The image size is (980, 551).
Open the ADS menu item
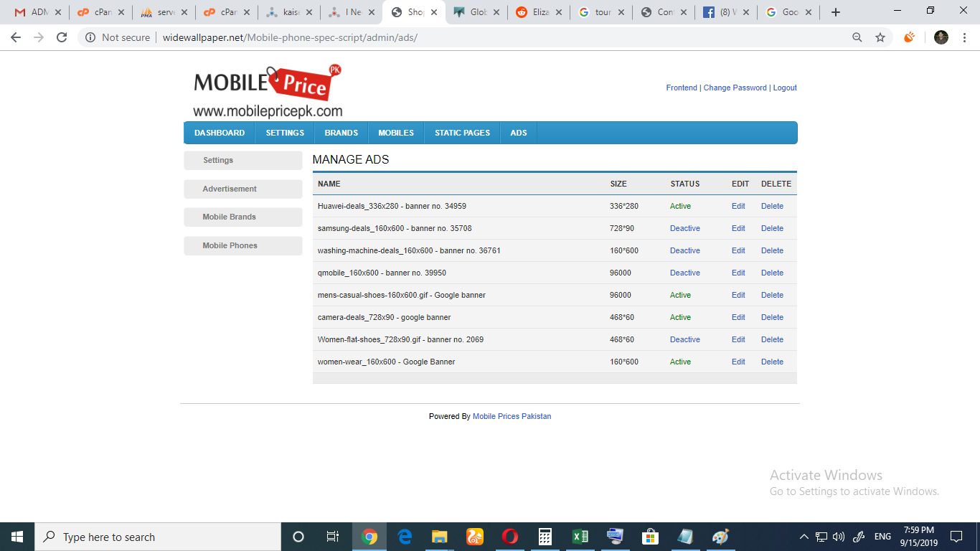point(519,133)
